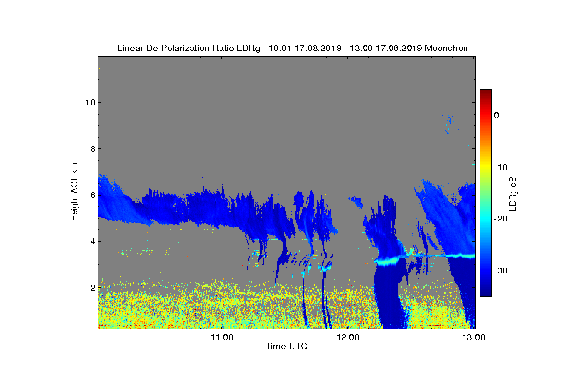The height and width of the screenshot is (392, 588).
Task: Click the height tick label '6'
Action: [x=92, y=195]
